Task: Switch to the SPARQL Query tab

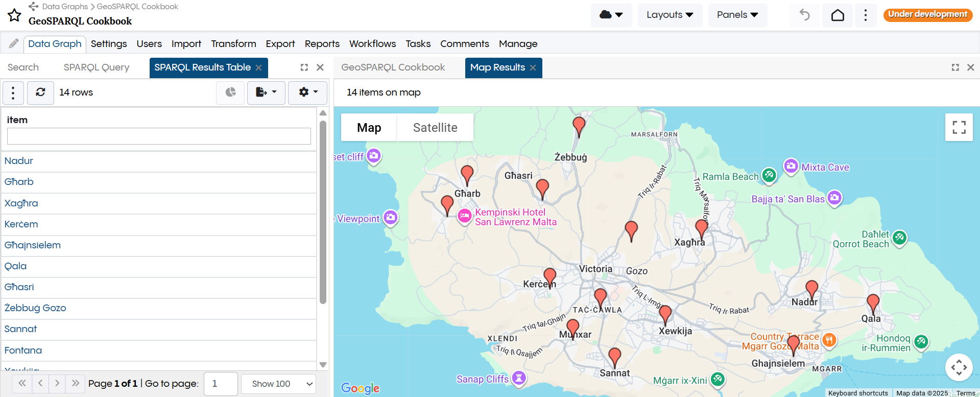Action: point(97,67)
